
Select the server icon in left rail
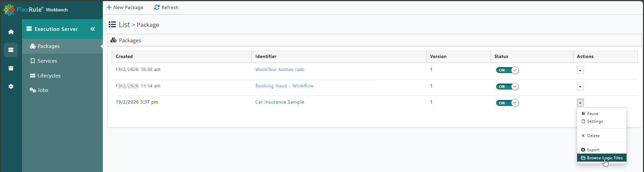(x=11, y=50)
